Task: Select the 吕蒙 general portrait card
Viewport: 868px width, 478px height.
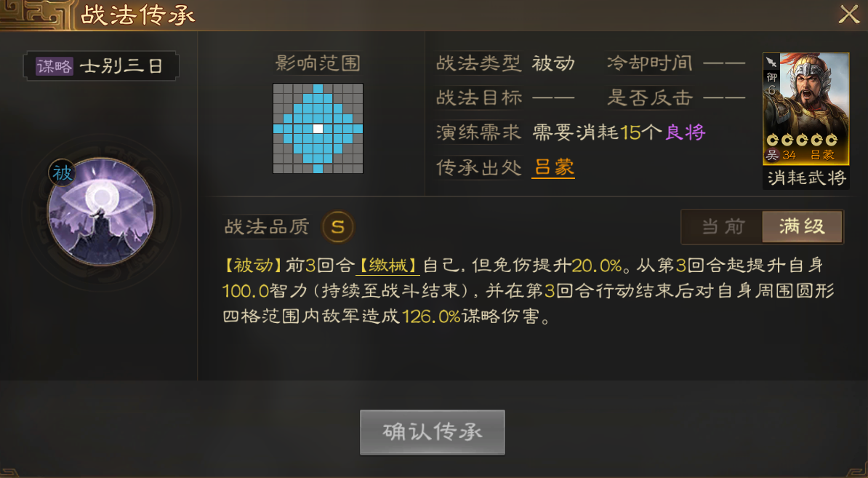Action: click(x=805, y=109)
